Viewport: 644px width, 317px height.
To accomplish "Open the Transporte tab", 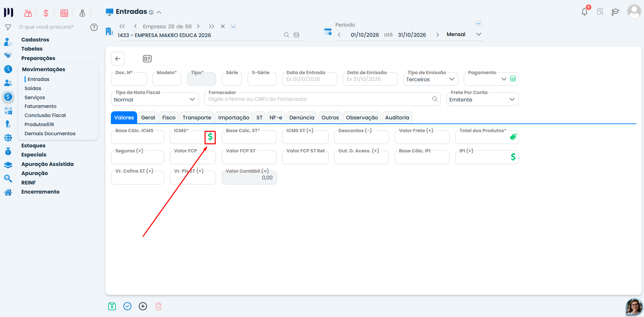I will click(x=197, y=117).
